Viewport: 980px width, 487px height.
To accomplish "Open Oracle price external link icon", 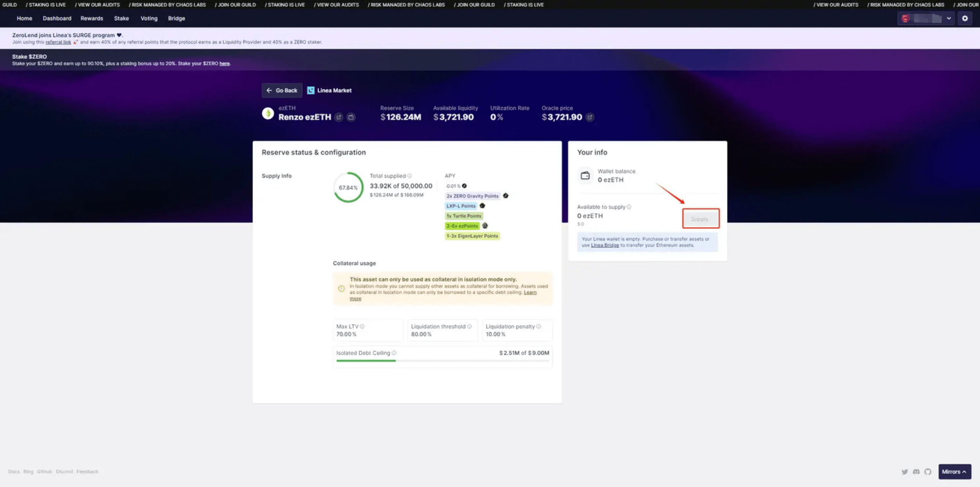I will [590, 117].
